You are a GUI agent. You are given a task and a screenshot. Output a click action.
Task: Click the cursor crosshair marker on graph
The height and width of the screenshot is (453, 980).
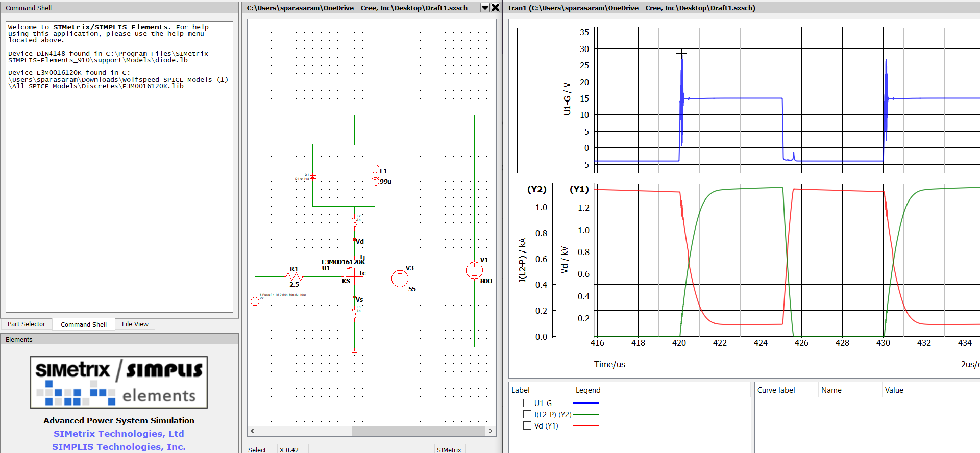click(681, 53)
